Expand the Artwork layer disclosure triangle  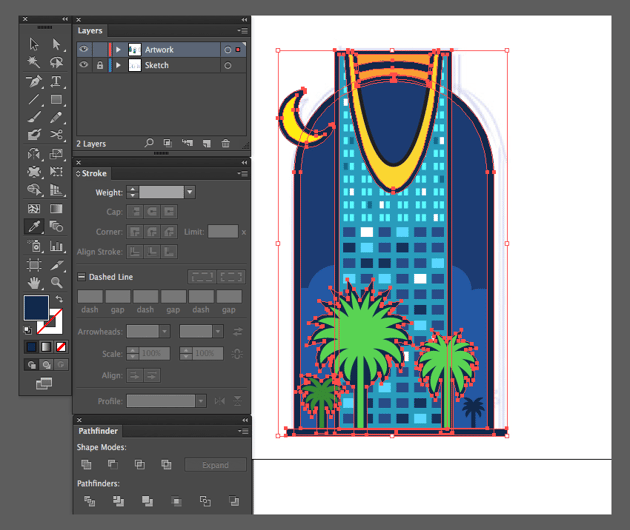[118, 49]
